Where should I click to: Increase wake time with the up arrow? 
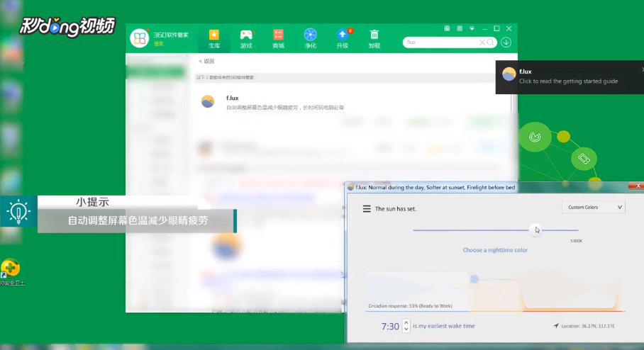406,322
